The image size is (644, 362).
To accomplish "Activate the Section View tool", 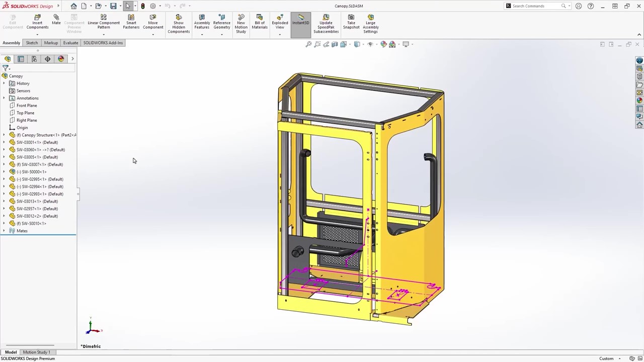I will coord(335,44).
